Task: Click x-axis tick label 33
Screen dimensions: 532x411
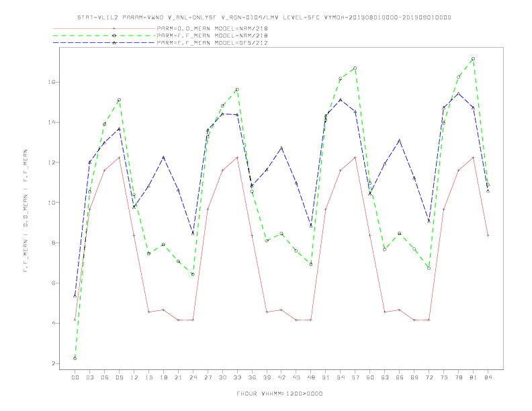Action: tap(237, 377)
